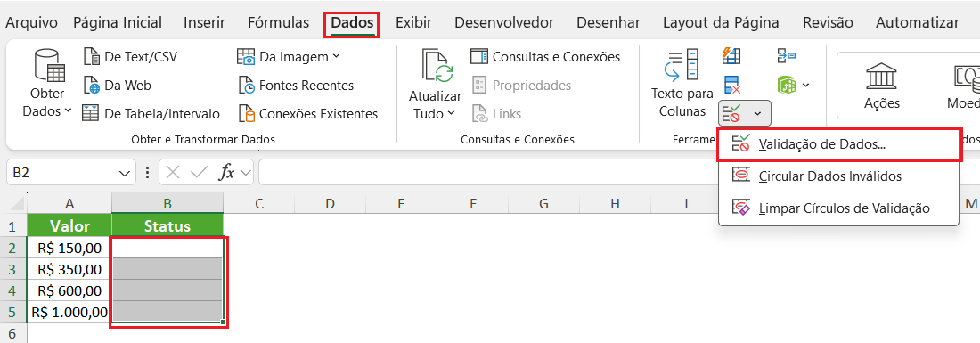Choose Validação de Dados... menu entry

point(838,144)
